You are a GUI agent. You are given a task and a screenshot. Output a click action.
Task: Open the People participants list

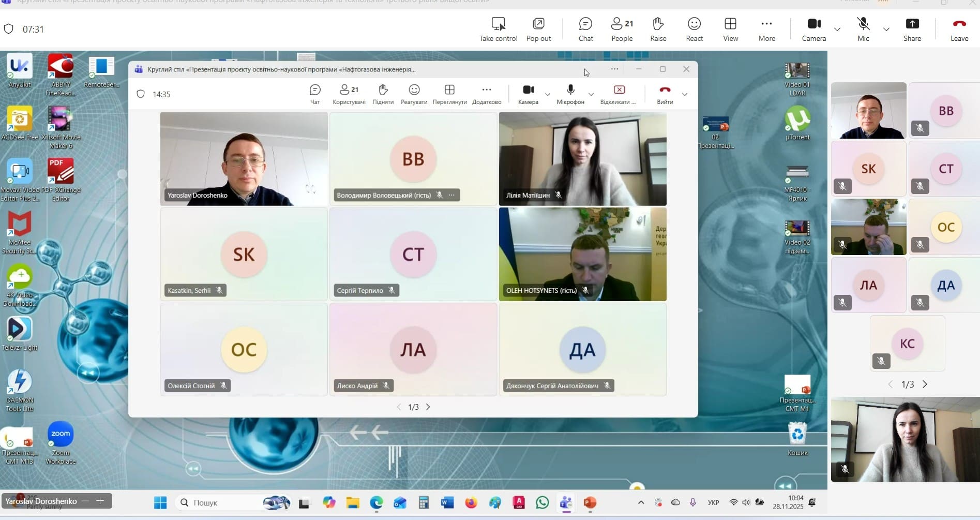622,29
